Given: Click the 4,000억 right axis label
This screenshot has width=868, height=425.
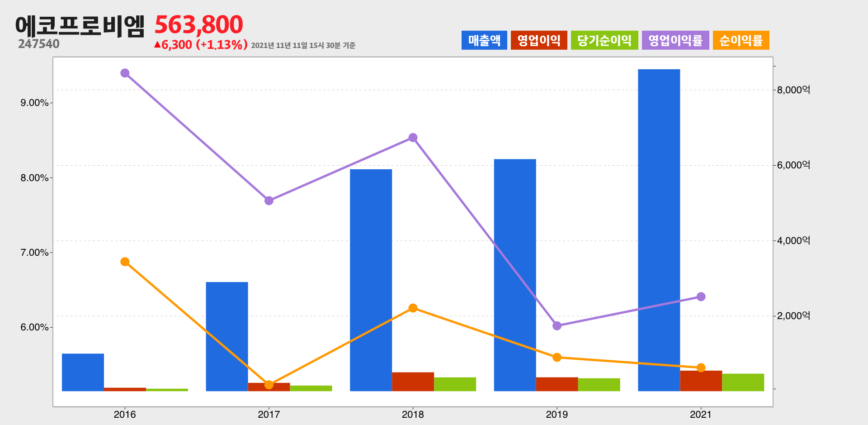Looking at the screenshot, I should [x=793, y=240].
